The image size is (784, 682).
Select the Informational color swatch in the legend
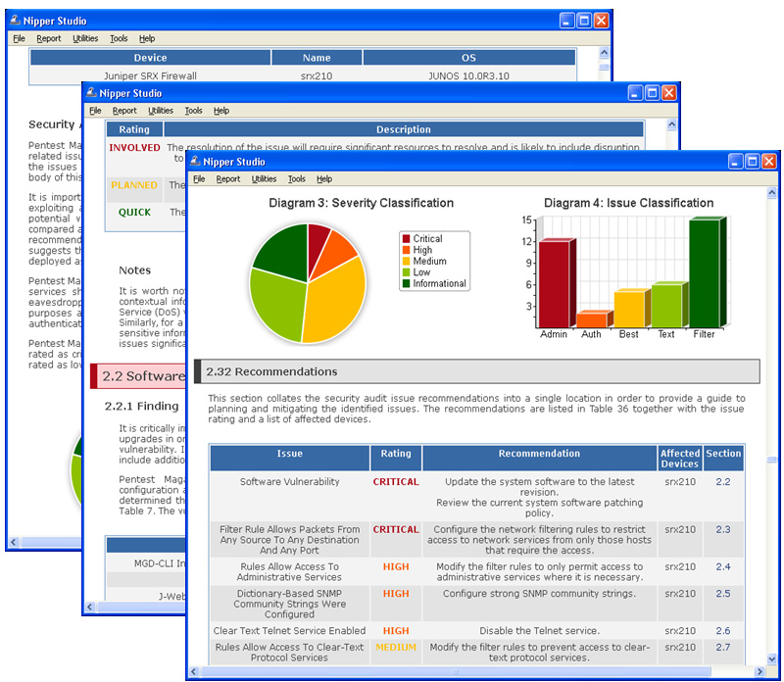406,284
